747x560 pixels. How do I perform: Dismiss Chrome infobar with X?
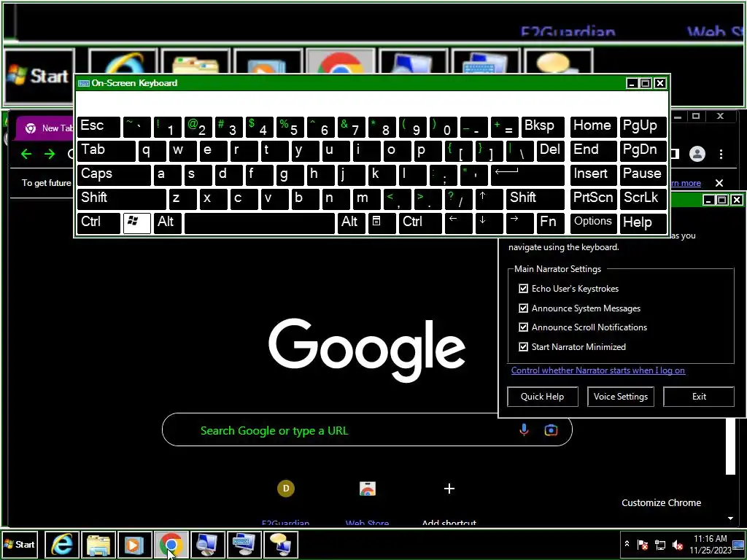point(719,183)
